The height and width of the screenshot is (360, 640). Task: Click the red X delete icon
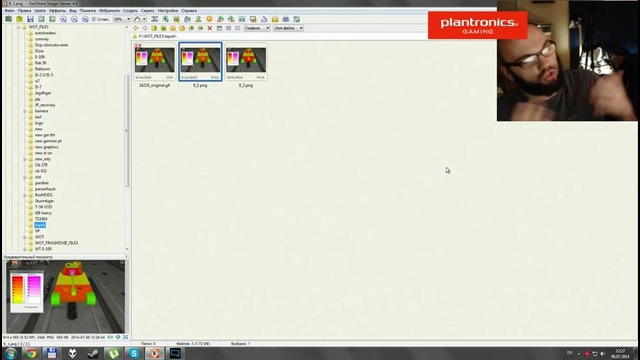[x=210, y=28]
